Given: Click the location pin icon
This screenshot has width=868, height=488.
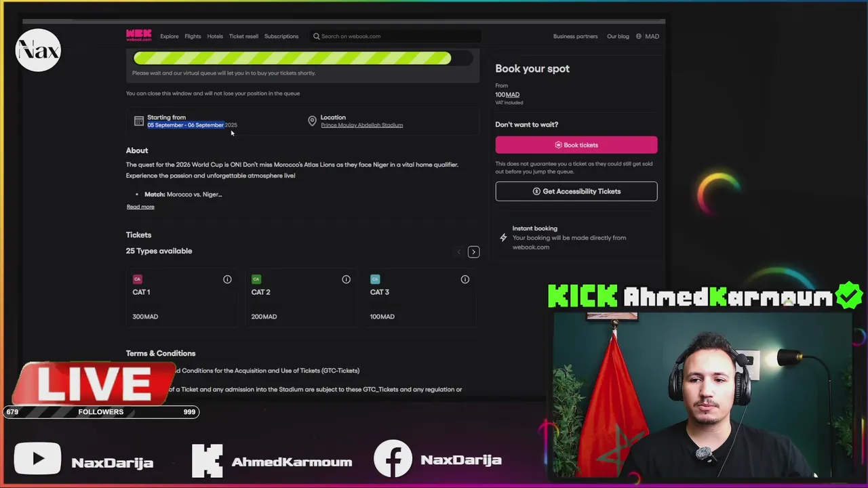Looking at the screenshot, I should click(x=312, y=121).
